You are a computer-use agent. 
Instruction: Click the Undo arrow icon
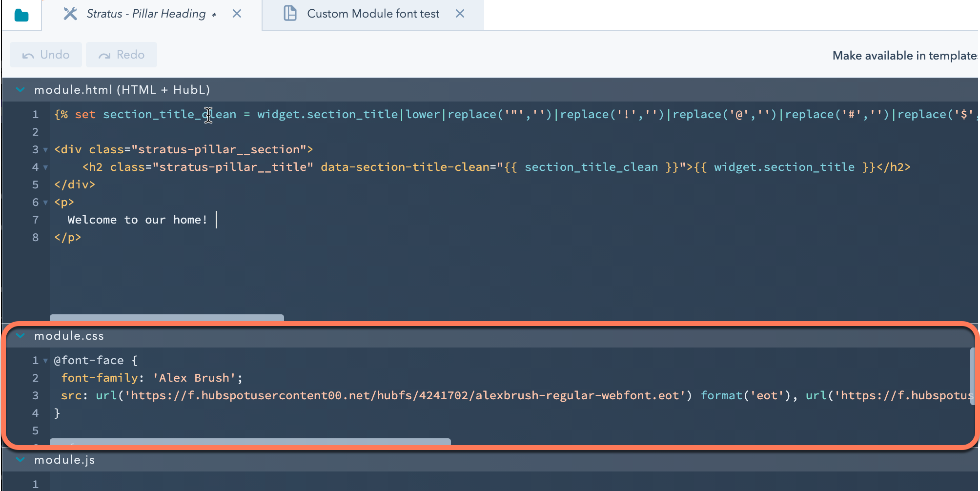(28, 55)
